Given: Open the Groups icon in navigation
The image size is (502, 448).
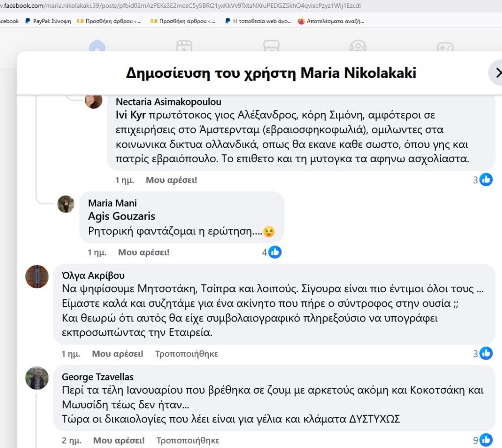Looking at the screenshot, I should click(x=358, y=46).
